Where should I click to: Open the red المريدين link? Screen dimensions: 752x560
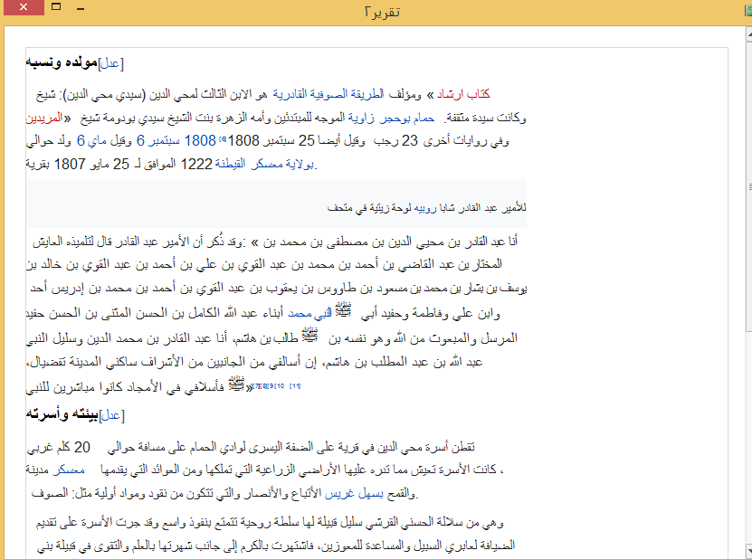coord(44,118)
